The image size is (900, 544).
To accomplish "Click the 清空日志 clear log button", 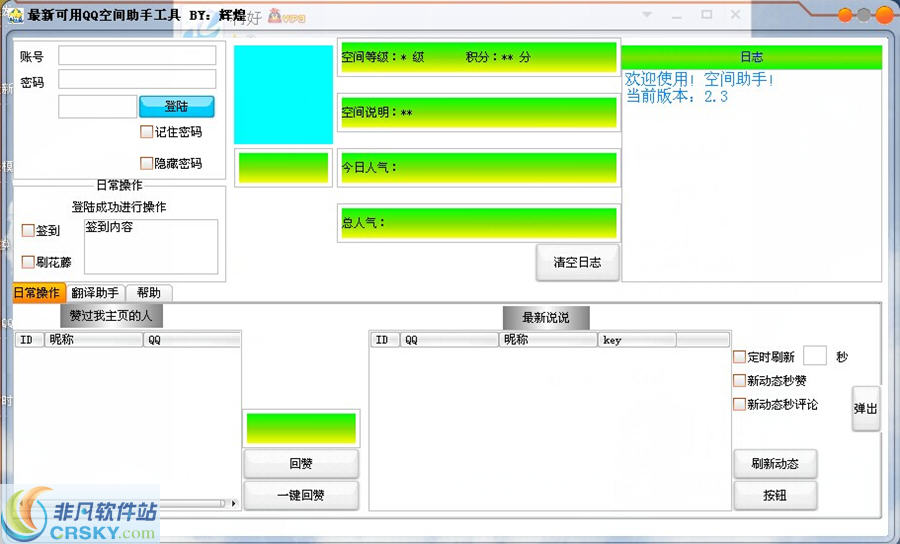I will tap(577, 263).
